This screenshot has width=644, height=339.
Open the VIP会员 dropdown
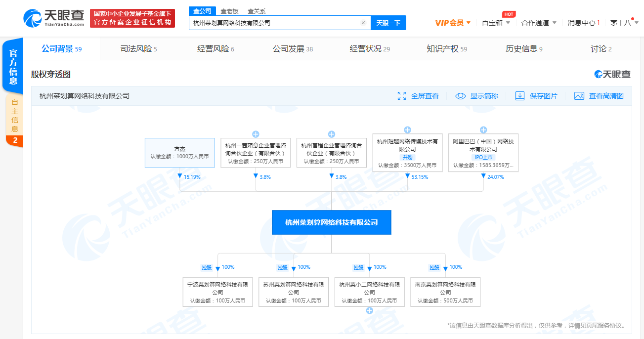453,23
